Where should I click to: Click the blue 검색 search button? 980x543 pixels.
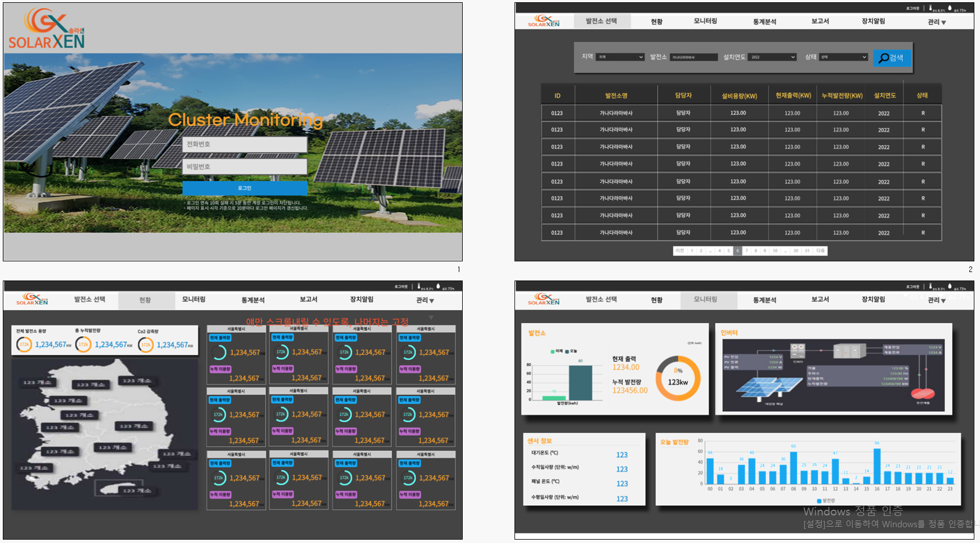coord(892,57)
